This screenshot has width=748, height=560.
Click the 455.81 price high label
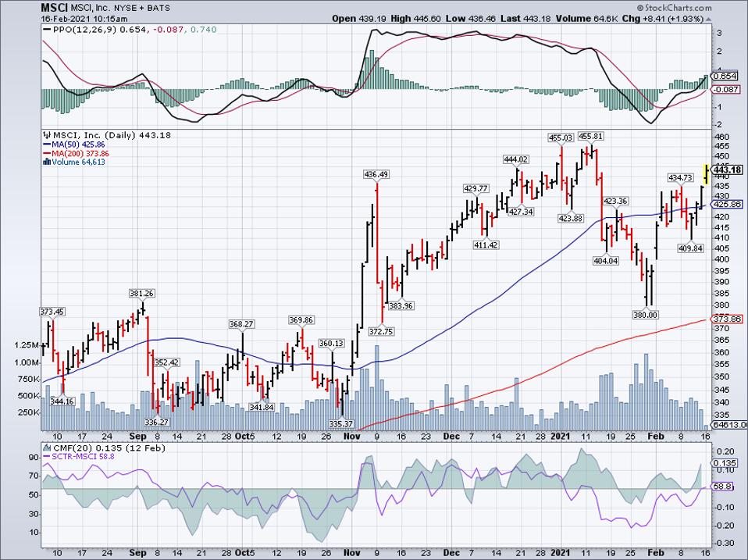click(x=590, y=137)
